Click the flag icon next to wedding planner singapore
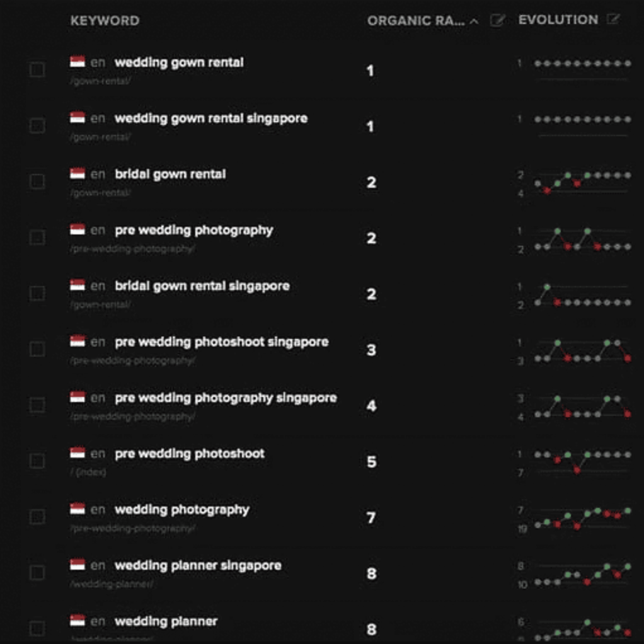 (x=78, y=565)
